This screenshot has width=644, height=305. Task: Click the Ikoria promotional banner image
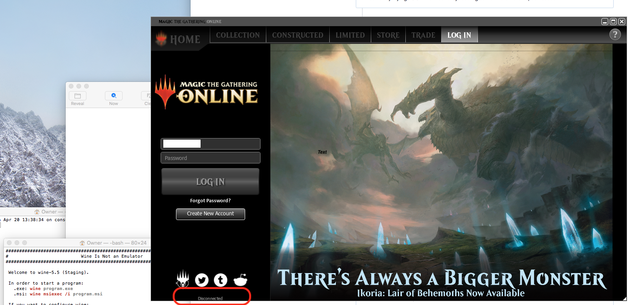441,172
